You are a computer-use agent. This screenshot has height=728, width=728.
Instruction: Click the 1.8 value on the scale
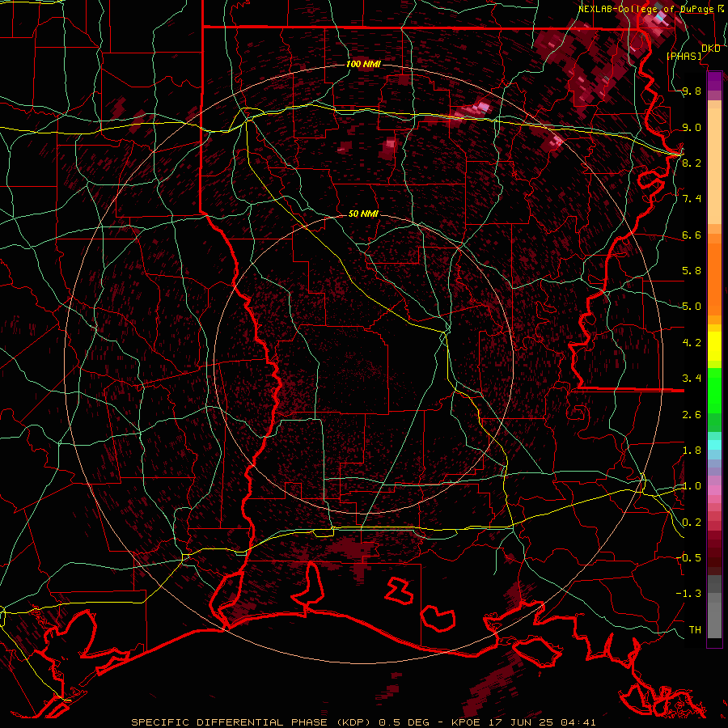tap(692, 451)
